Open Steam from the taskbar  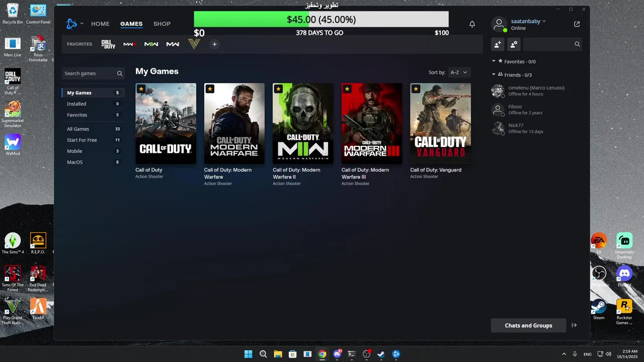(381, 354)
